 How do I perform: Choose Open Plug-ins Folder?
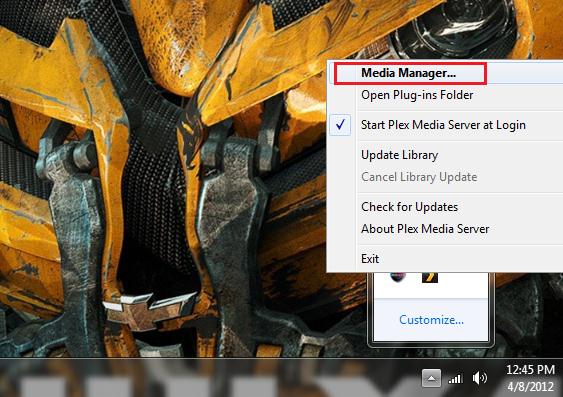click(446, 95)
